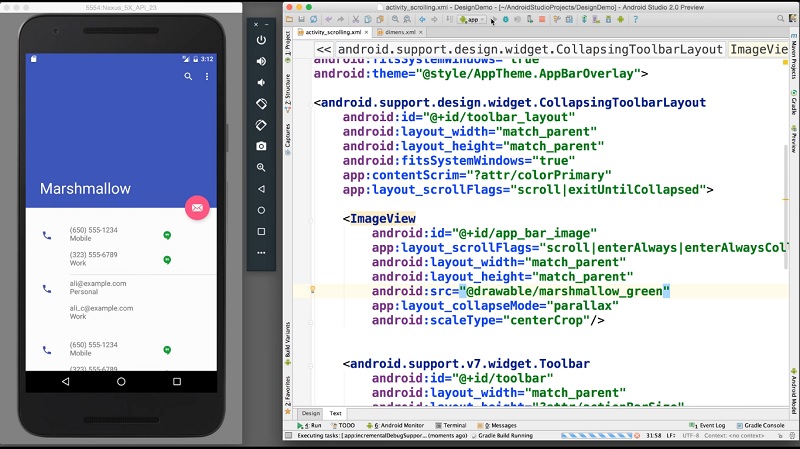Tap ali_c@example.com Work entry

[x=102, y=312]
